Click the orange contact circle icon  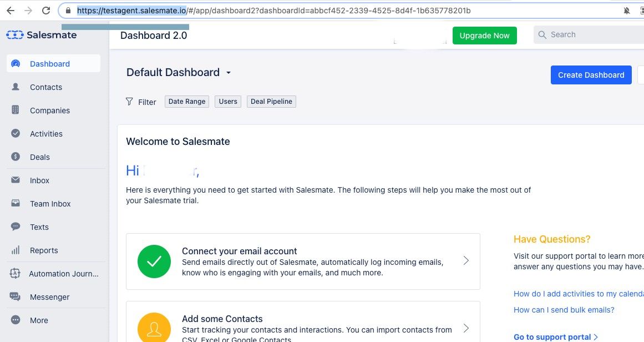click(x=154, y=328)
